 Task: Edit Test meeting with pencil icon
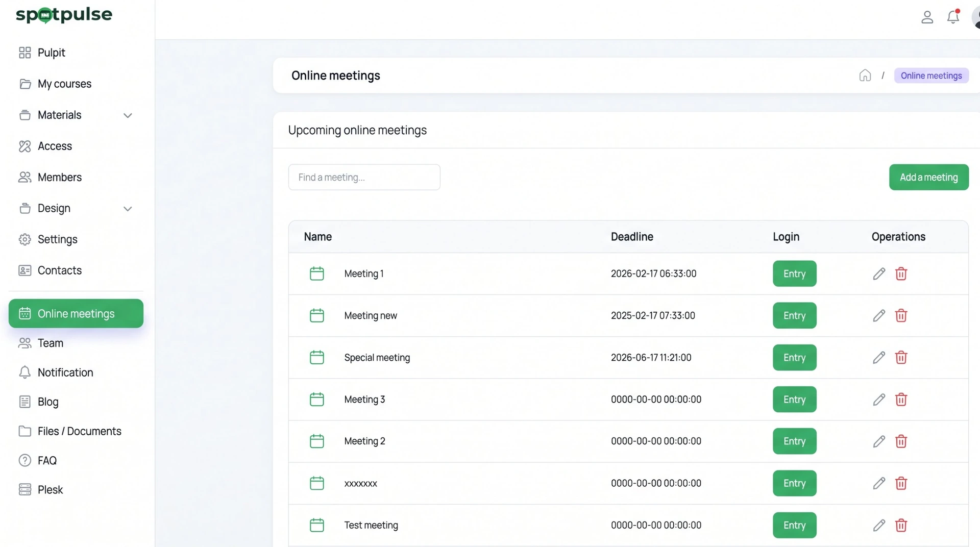click(x=878, y=525)
